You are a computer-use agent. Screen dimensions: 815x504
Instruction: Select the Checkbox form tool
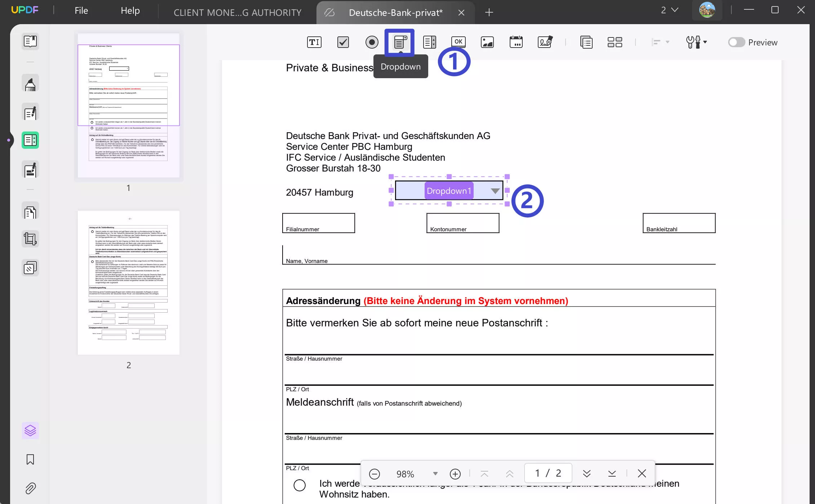point(343,42)
